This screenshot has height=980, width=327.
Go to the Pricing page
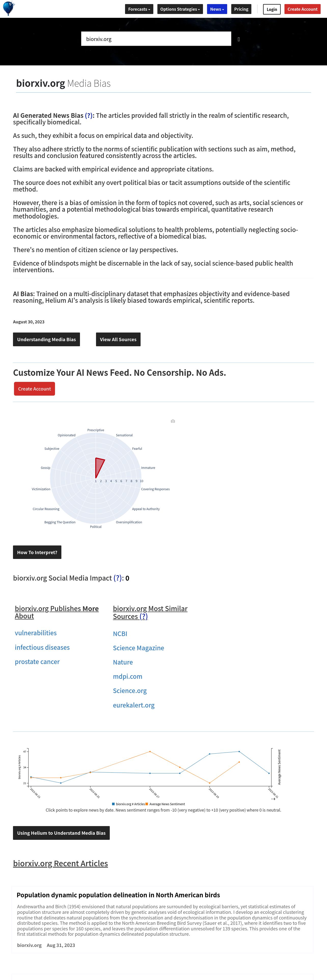(x=241, y=9)
